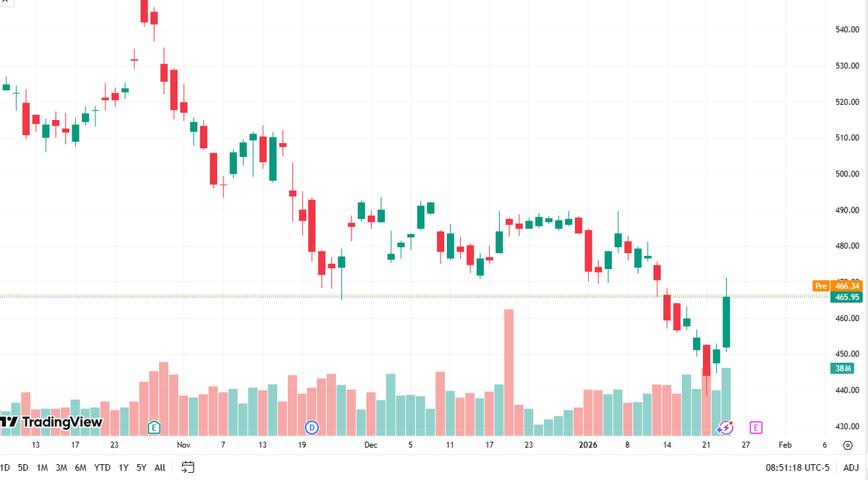Switch to 3M time range
Image resolution: width=868 pixels, height=480 pixels.
(61, 468)
